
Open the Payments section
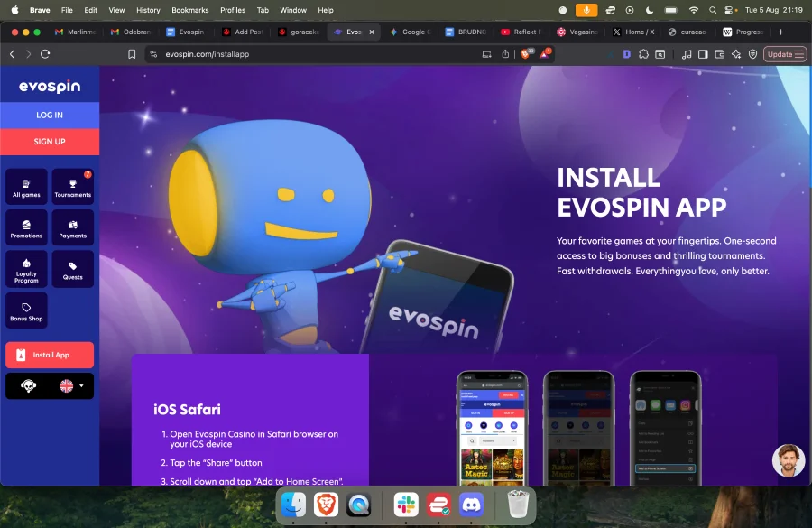72,227
